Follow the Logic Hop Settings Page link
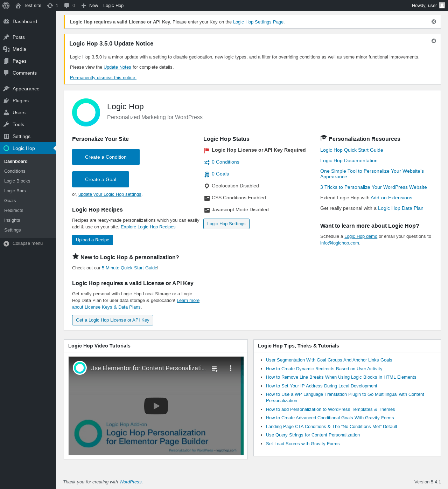448x489 pixels. 258,22
